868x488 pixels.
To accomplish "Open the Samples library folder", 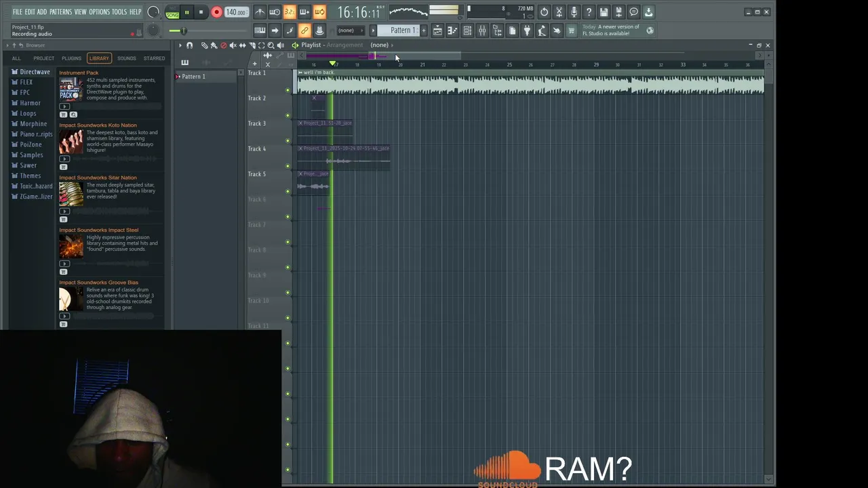I will [x=31, y=155].
